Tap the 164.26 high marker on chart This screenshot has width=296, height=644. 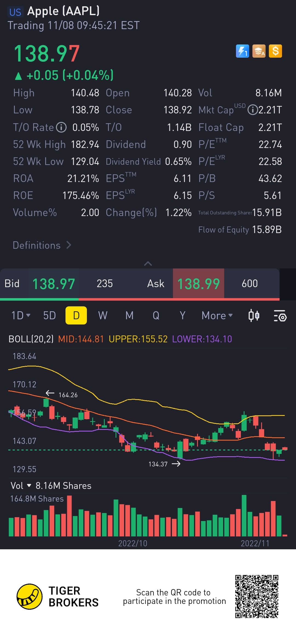(62, 394)
